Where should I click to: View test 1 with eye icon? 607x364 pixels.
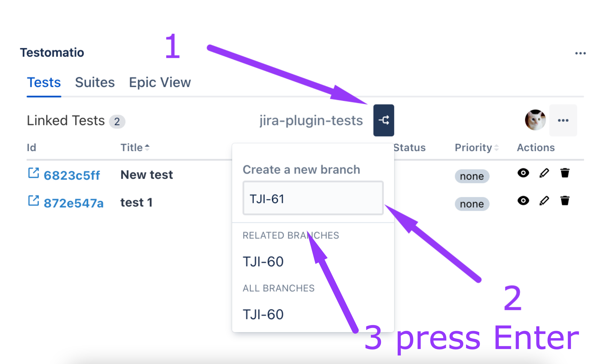pos(523,201)
